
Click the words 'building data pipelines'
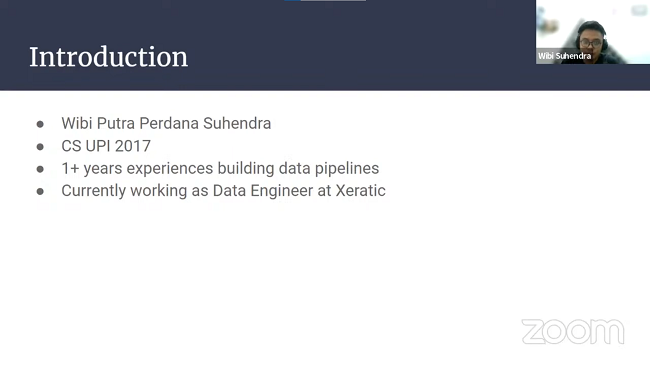(298, 168)
